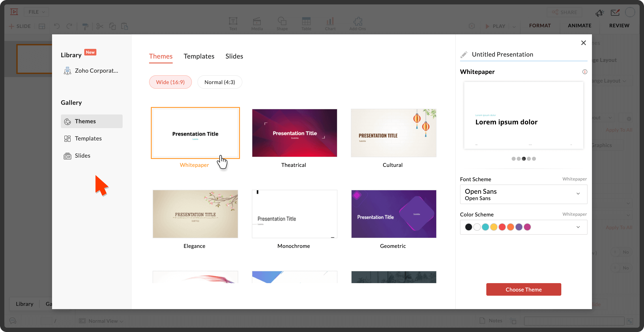Image resolution: width=644 pixels, height=332 pixels.
Task: Open Slides in the Gallery sidebar
Action: tap(82, 156)
